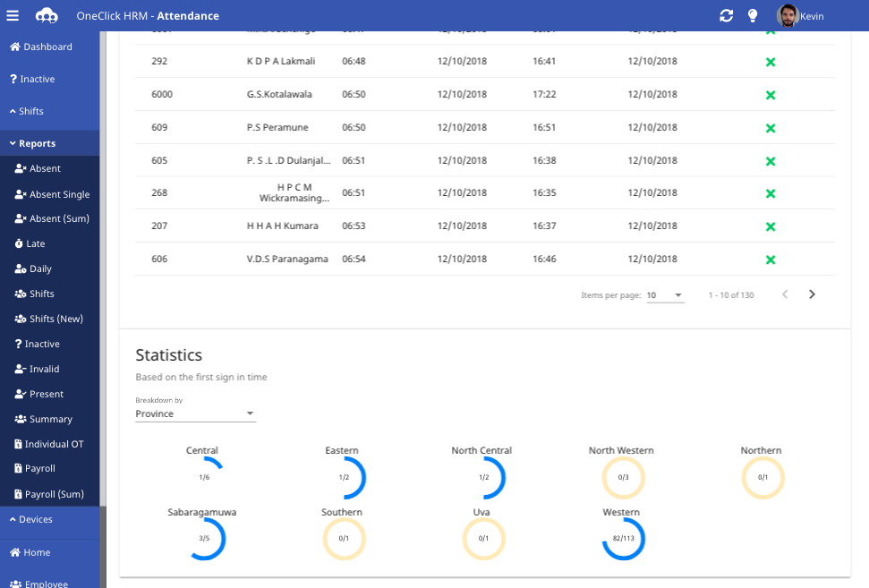Toggle the hamburger menu icon
869x588 pixels.
[13, 13]
